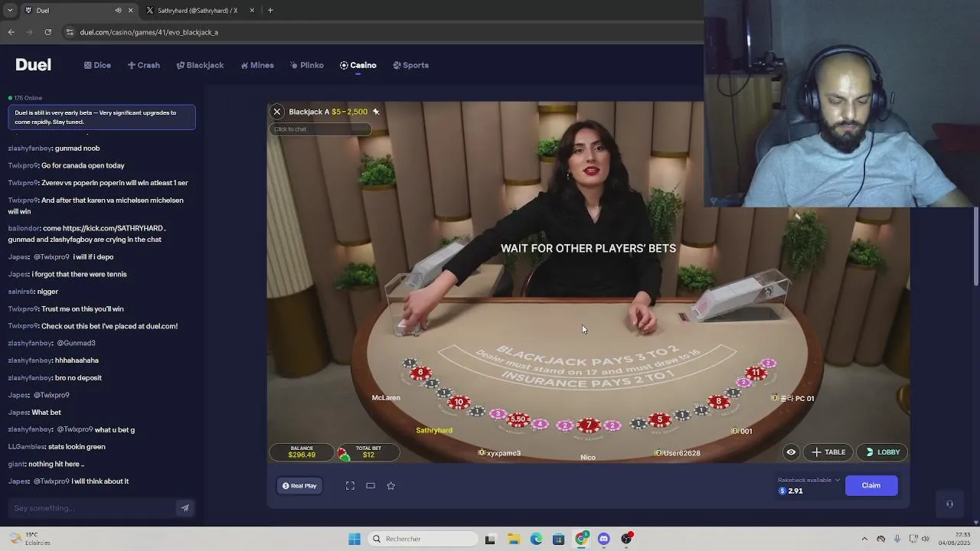Open the taskbar weather widget
This screenshot has height=551, width=980.
(29, 539)
